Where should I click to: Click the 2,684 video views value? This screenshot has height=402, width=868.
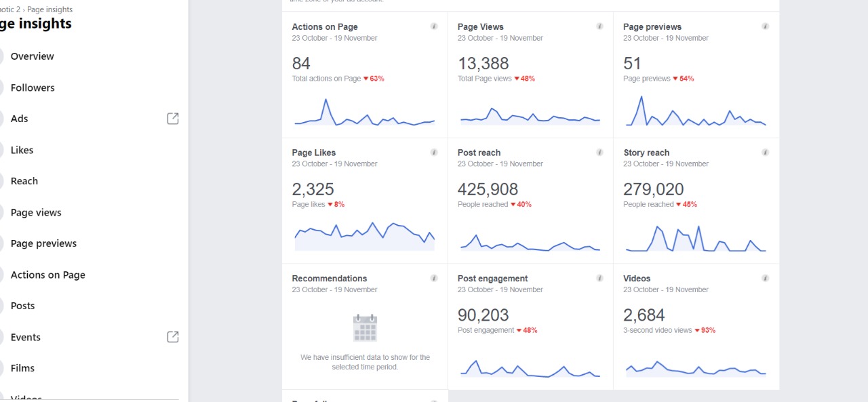coord(644,315)
